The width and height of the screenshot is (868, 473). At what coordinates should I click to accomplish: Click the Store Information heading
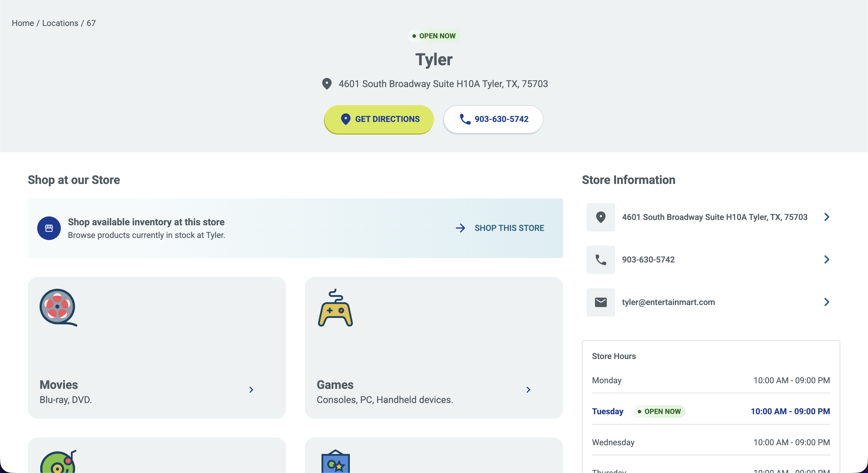click(x=629, y=180)
